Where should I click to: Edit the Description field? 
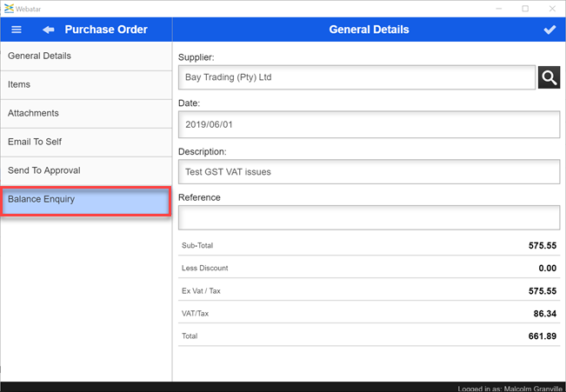point(369,172)
